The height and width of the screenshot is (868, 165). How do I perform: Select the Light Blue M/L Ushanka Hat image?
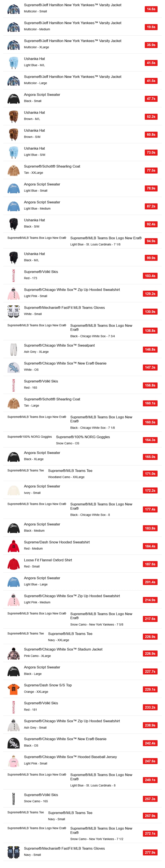pos(13,63)
